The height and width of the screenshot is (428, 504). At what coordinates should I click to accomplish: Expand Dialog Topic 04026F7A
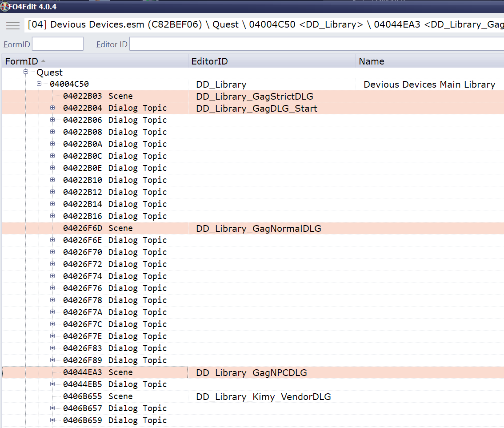coord(52,312)
